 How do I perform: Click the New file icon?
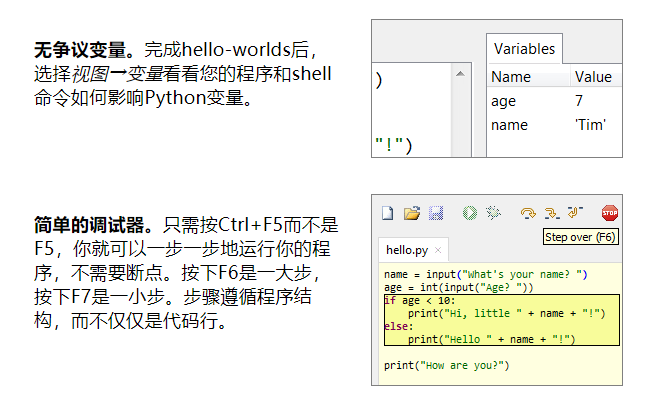point(387,213)
